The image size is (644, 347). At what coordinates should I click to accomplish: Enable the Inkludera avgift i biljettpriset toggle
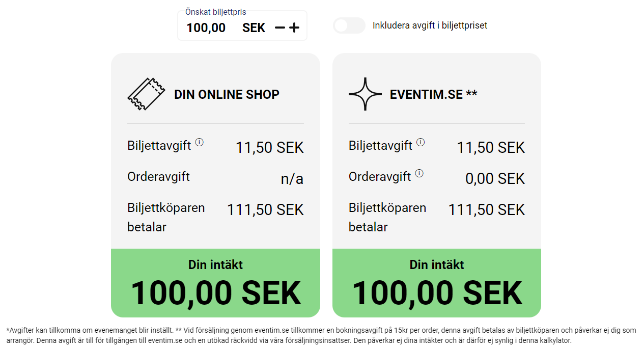(x=349, y=25)
